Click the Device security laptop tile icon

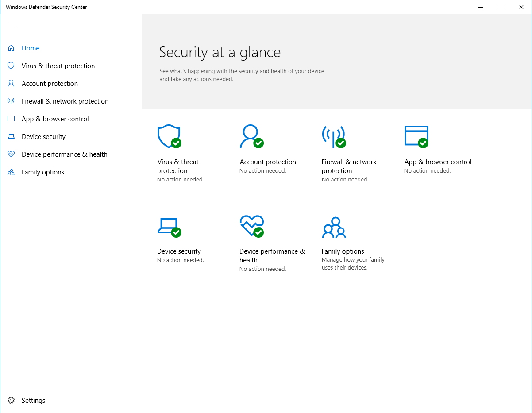pos(169,227)
